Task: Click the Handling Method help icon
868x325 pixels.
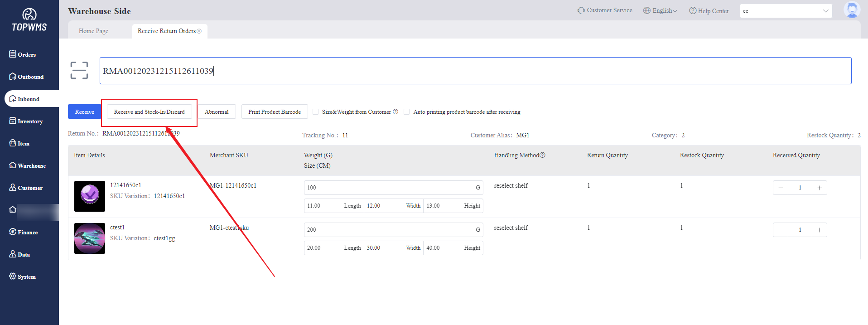Action: pos(543,155)
